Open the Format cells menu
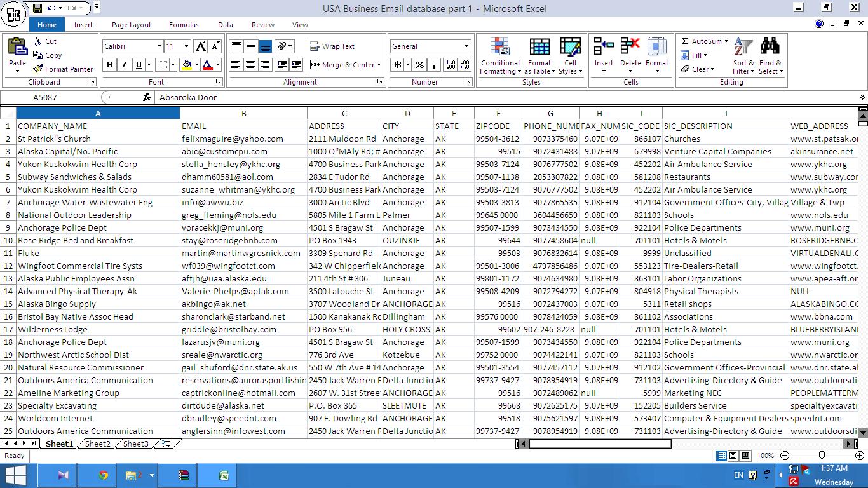 (657, 55)
